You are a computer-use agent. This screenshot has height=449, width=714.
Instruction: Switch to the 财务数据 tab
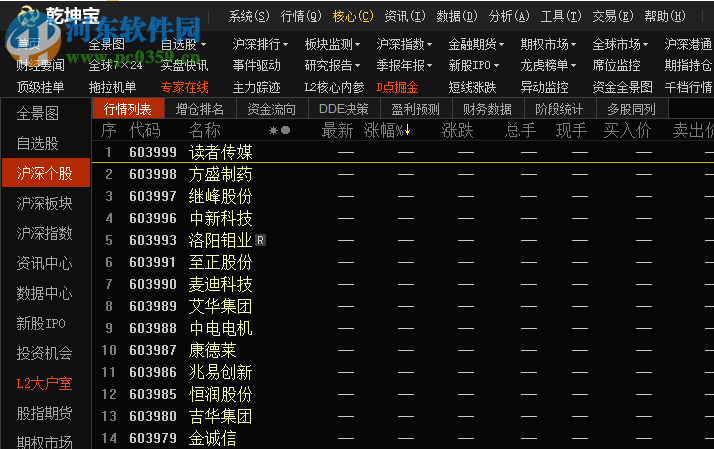[x=488, y=109]
